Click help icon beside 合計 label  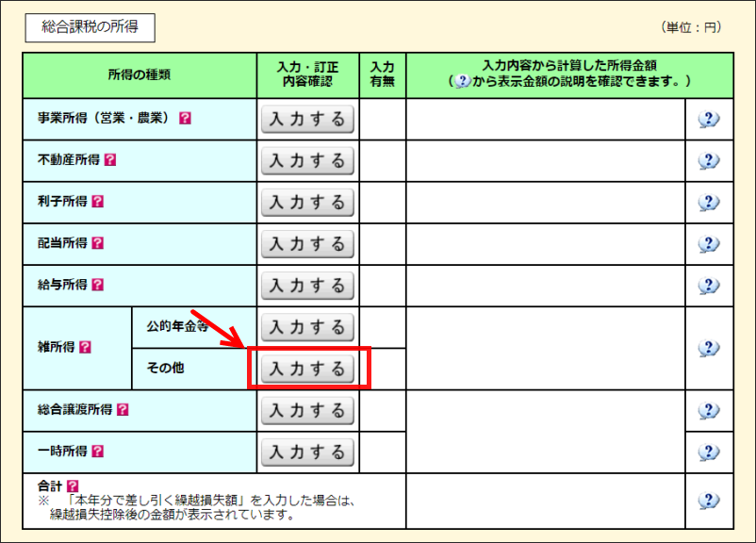tap(73, 485)
